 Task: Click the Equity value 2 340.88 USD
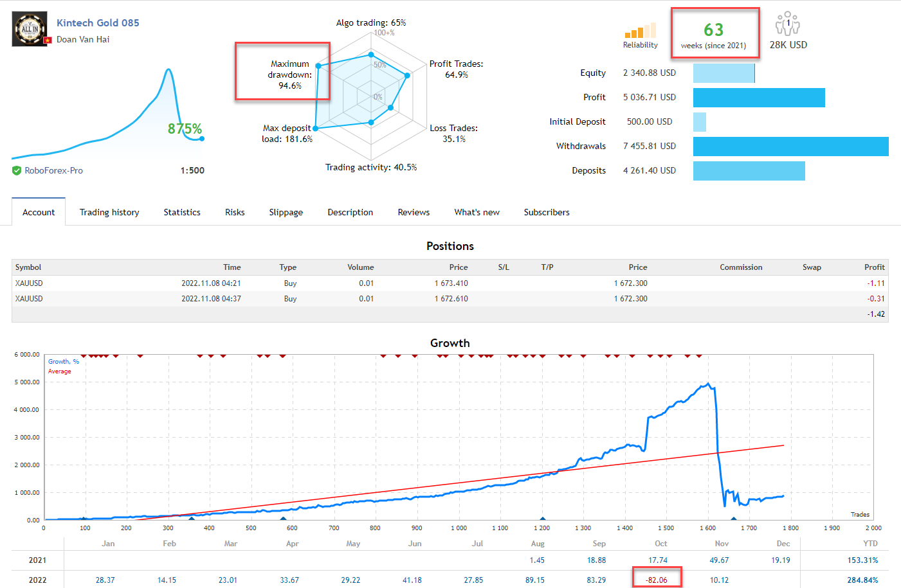[650, 73]
